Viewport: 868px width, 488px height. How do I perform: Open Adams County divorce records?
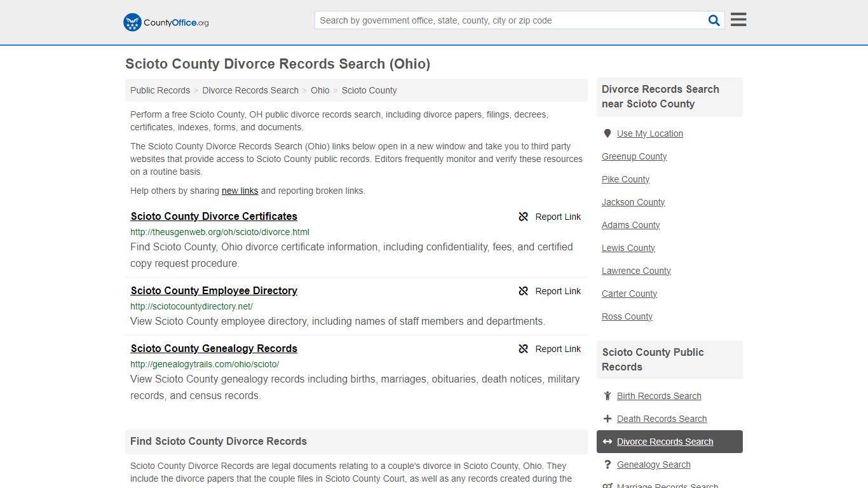(630, 225)
